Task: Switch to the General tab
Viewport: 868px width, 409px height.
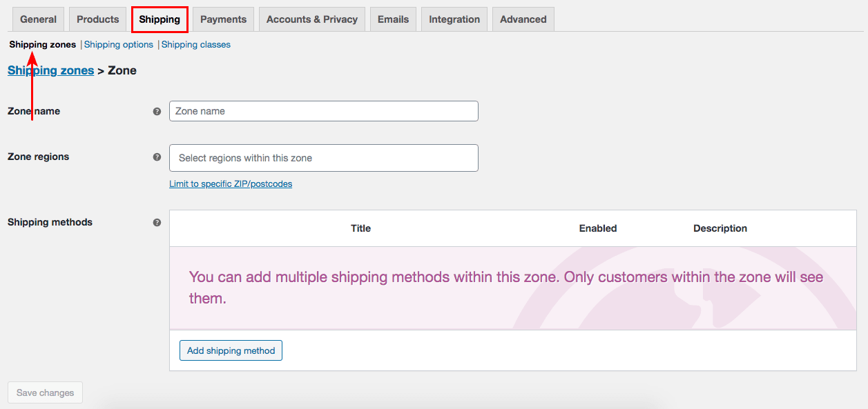Action: tap(38, 19)
